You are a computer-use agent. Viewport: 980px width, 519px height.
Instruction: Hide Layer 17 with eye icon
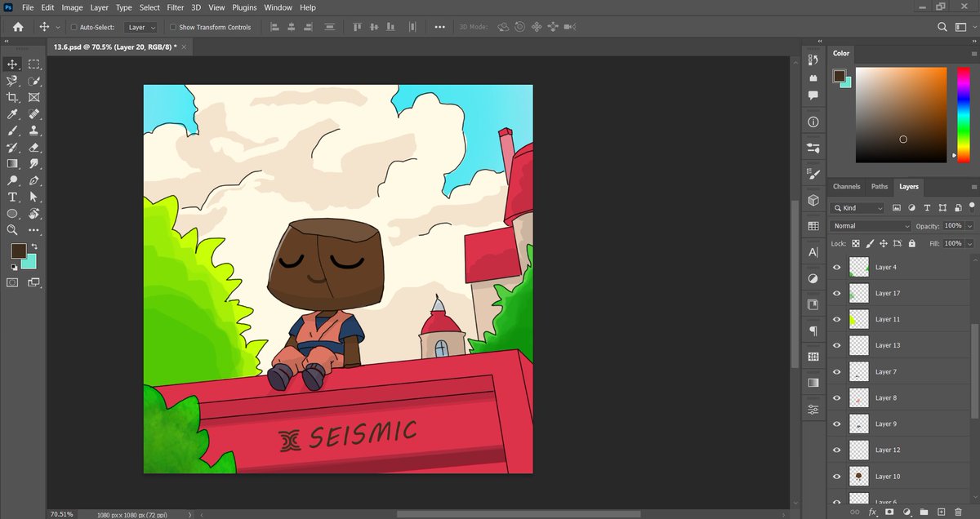click(836, 293)
